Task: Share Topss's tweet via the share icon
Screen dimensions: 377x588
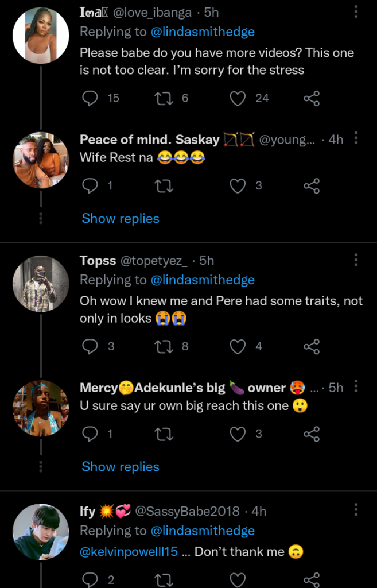Action: pyautogui.click(x=312, y=346)
